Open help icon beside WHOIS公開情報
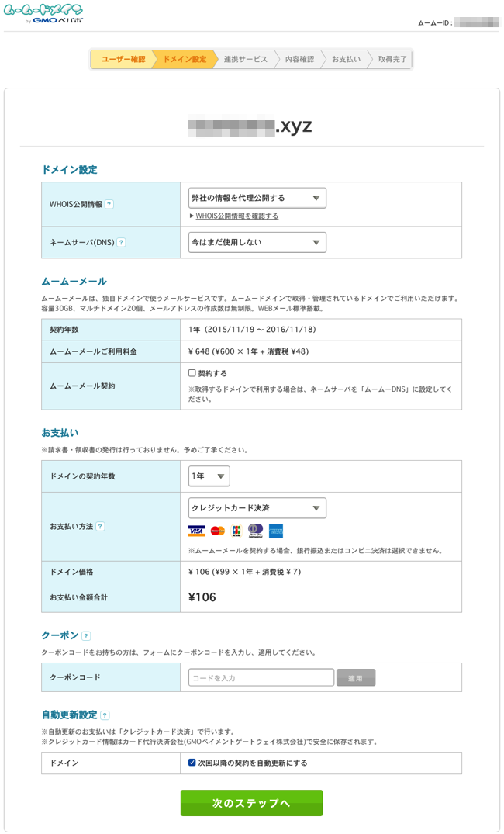 [x=109, y=205]
